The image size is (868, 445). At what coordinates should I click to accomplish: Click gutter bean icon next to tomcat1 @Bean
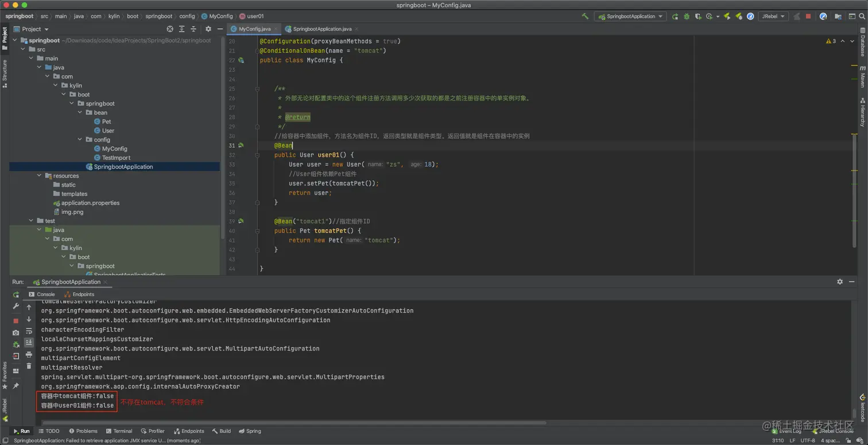[241, 221]
